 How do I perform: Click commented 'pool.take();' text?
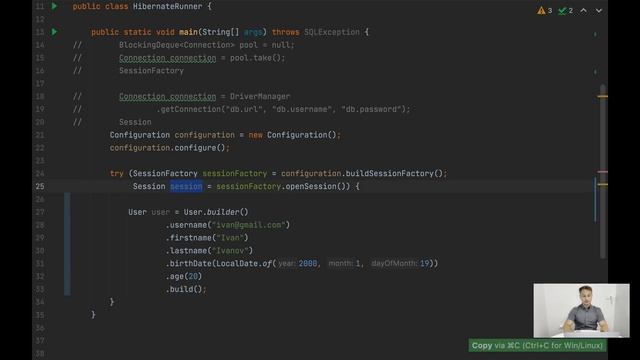coord(257,58)
